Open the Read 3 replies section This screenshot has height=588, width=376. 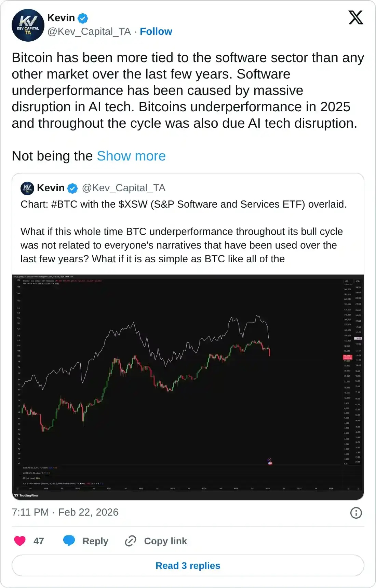coord(188,565)
